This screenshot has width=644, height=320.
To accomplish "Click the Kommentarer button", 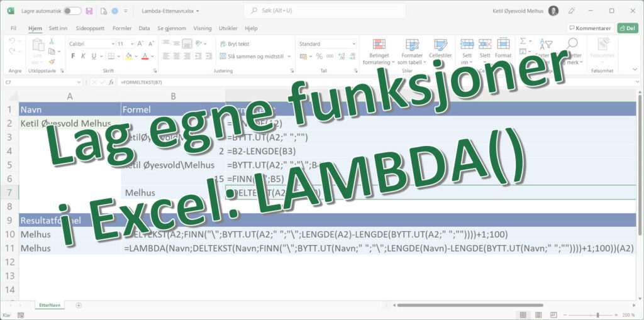I will [x=589, y=28].
